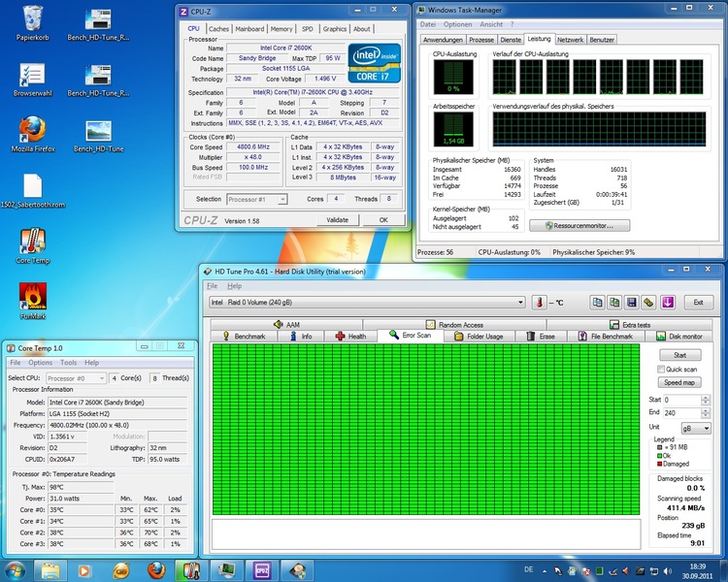Click the Firefox icon in the taskbar
Viewport: 728px width, 582px height.
point(156,570)
